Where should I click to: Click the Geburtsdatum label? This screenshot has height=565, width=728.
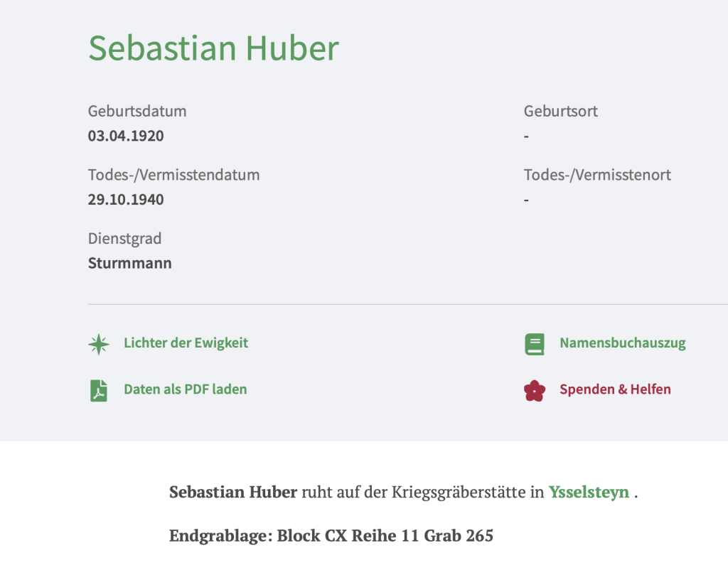pyautogui.click(x=137, y=112)
